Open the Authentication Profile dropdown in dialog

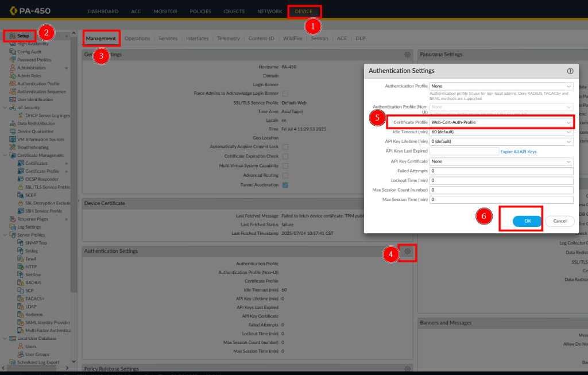click(x=501, y=86)
